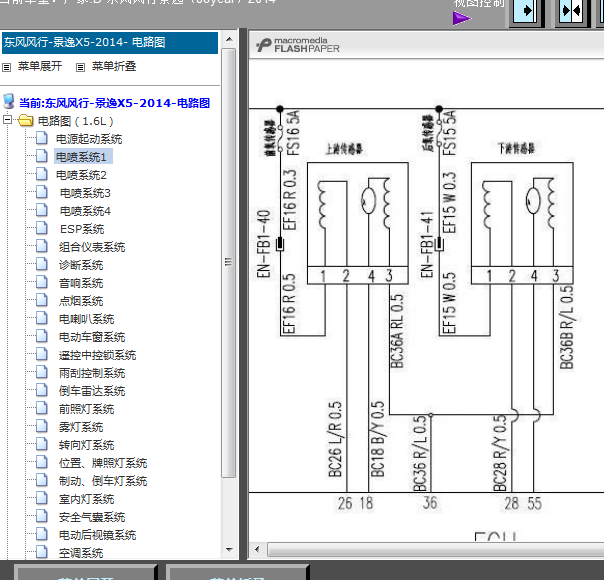This screenshot has height=580, width=604.
Task: Open 组合仪表系统 diagram
Action: point(92,247)
